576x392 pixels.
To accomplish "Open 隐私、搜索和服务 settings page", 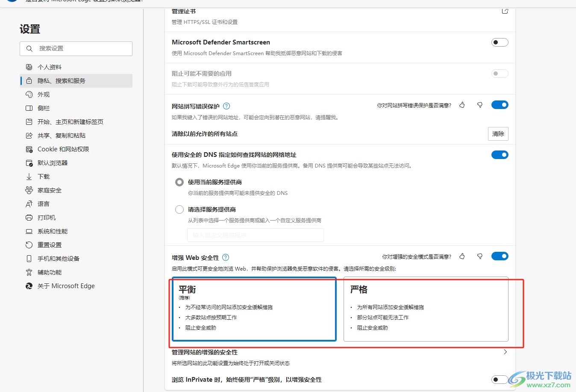I will tap(76, 81).
